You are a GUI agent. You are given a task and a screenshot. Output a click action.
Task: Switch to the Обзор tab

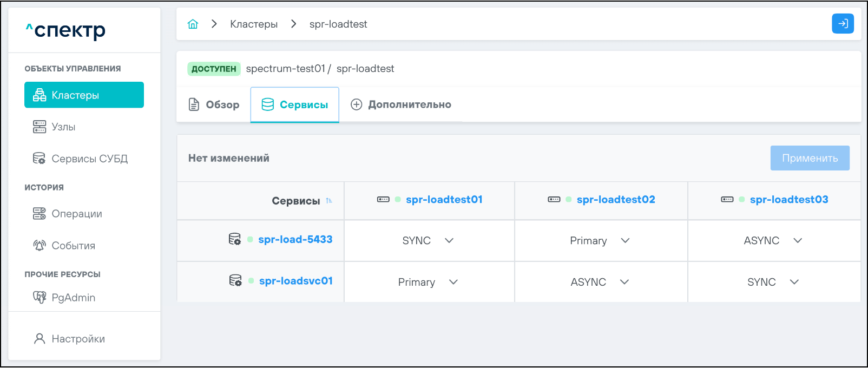click(x=214, y=105)
